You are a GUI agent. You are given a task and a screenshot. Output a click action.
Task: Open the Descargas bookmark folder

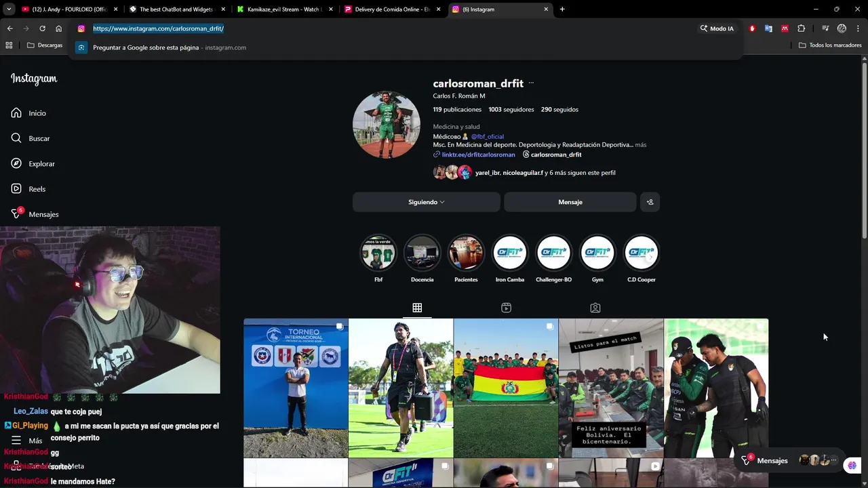click(45, 45)
